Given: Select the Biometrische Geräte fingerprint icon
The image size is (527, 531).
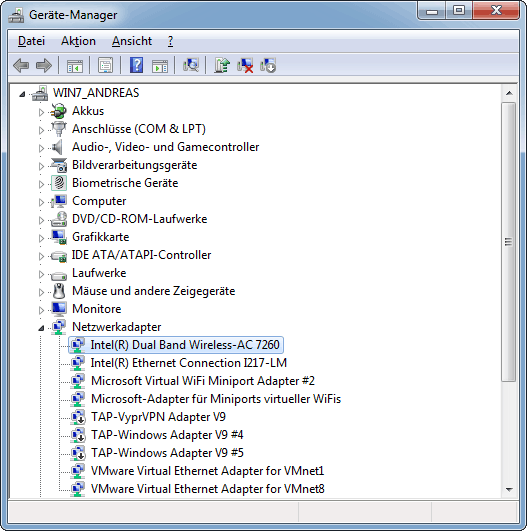Looking at the screenshot, I should (59, 183).
